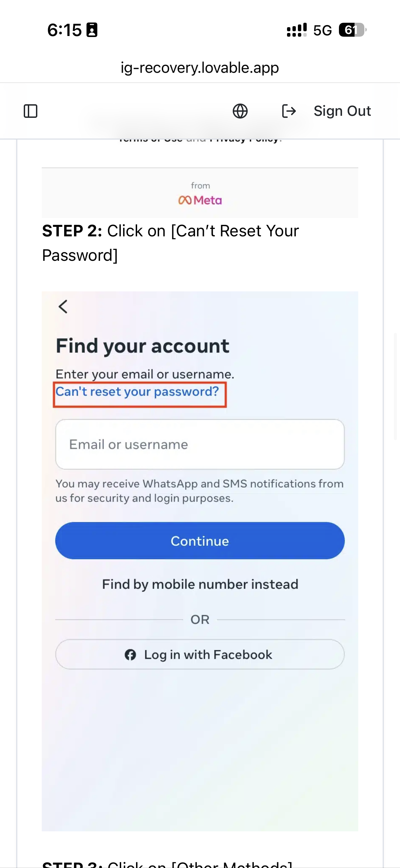Tap the 5G network indicator
The height and width of the screenshot is (868, 400).
pos(322,30)
